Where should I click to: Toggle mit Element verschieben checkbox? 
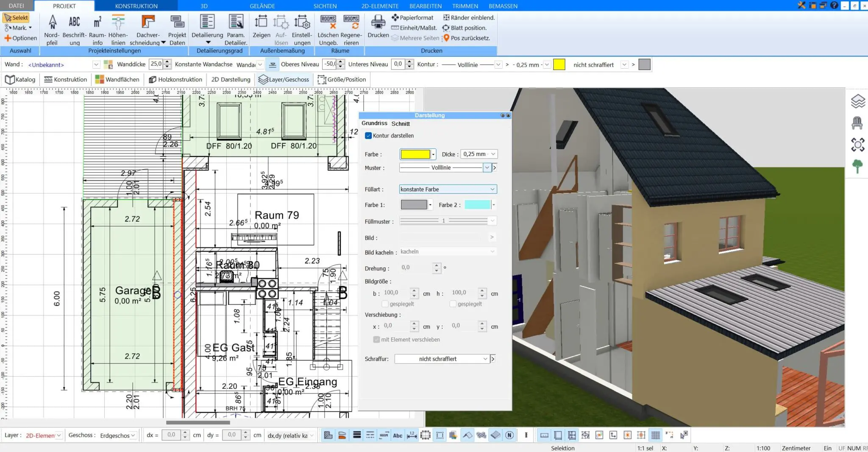click(376, 340)
